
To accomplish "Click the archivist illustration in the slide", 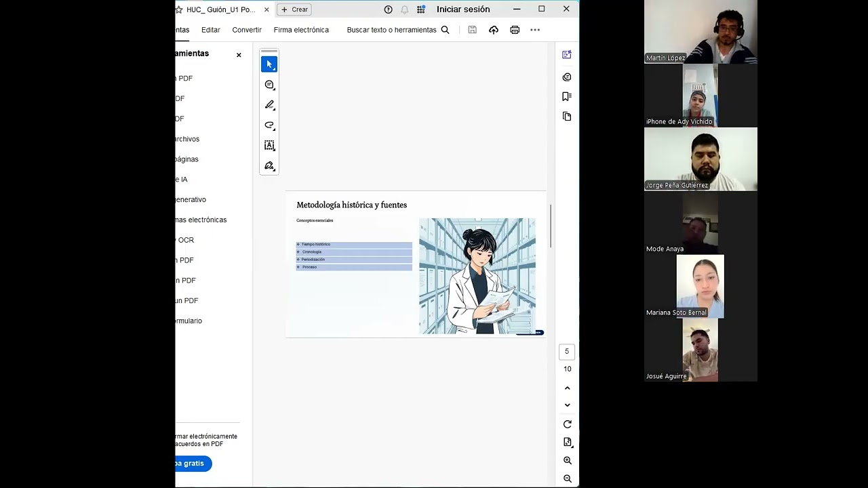I will tap(477, 276).
